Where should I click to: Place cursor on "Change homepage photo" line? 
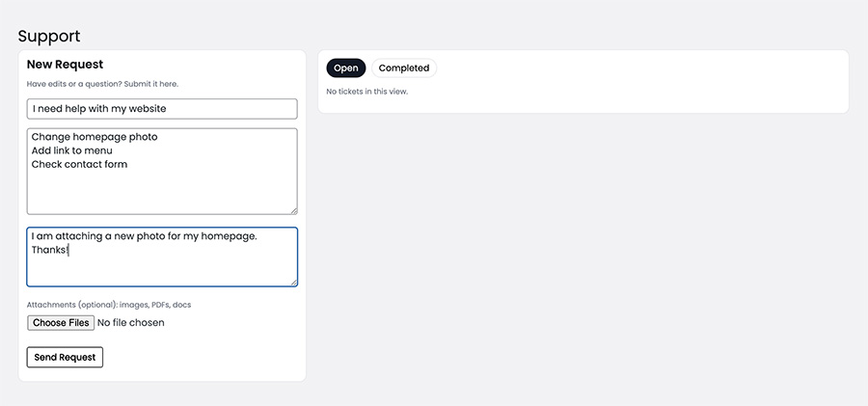(x=95, y=137)
